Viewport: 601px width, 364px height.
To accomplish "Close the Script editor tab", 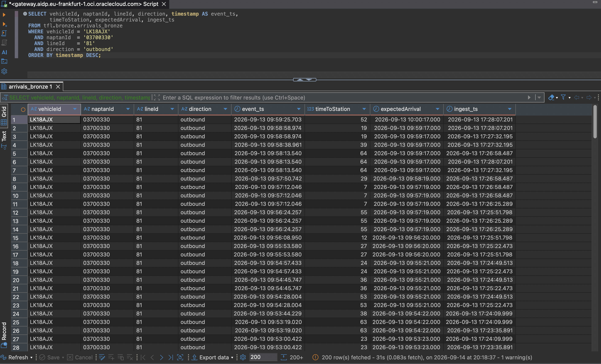I will pyautogui.click(x=164, y=4).
